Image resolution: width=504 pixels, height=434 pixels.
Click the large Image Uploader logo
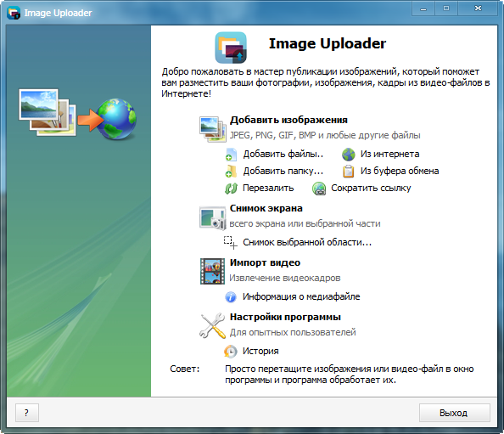(231, 48)
